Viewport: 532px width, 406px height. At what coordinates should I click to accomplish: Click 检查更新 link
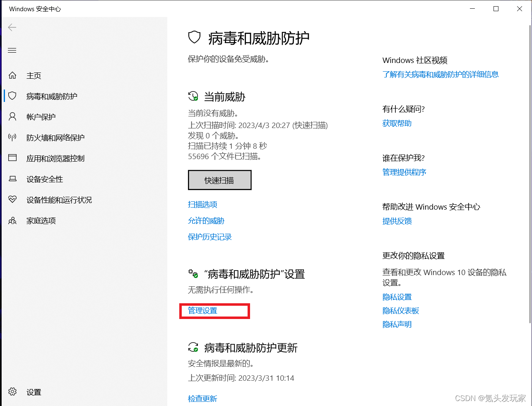pos(202,399)
